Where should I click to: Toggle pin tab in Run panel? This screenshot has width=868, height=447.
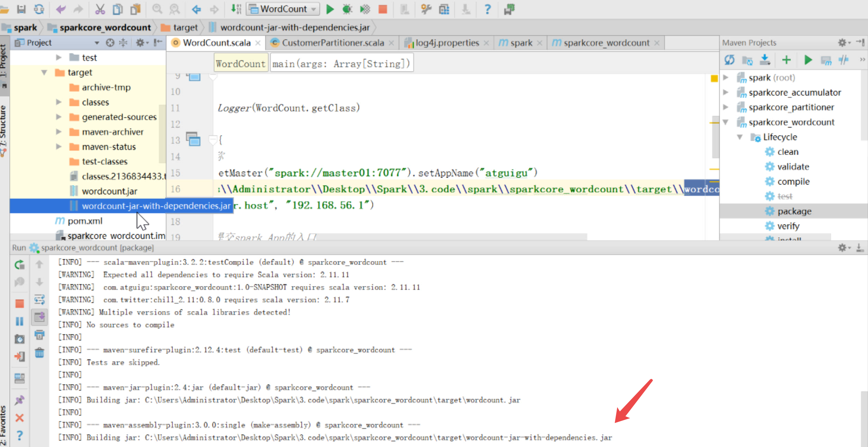(19, 400)
